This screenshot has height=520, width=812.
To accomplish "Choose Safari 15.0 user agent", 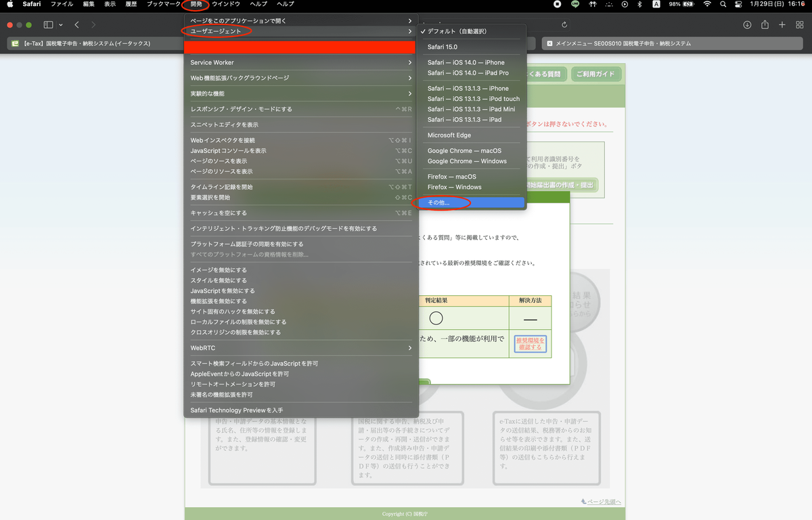I will (472, 47).
